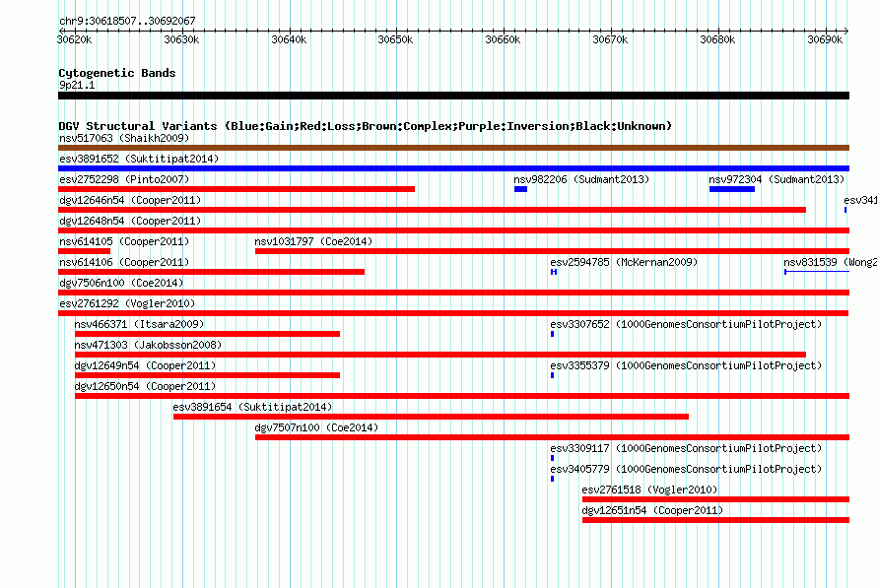The image size is (877, 588).
Task: Click the 30620k ruler tick label
Action: click(x=74, y=39)
